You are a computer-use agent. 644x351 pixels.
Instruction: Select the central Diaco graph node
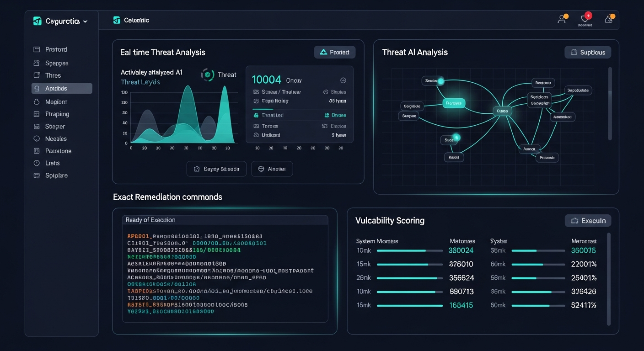click(502, 111)
